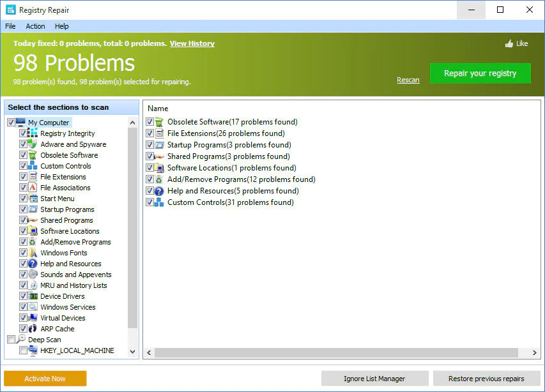Click Restore previous repairs button
Viewport: 545px width, 392px height.
click(486, 379)
